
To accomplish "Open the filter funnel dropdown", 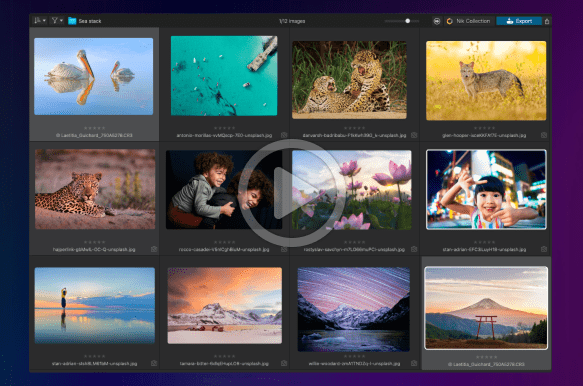I will (57, 21).
